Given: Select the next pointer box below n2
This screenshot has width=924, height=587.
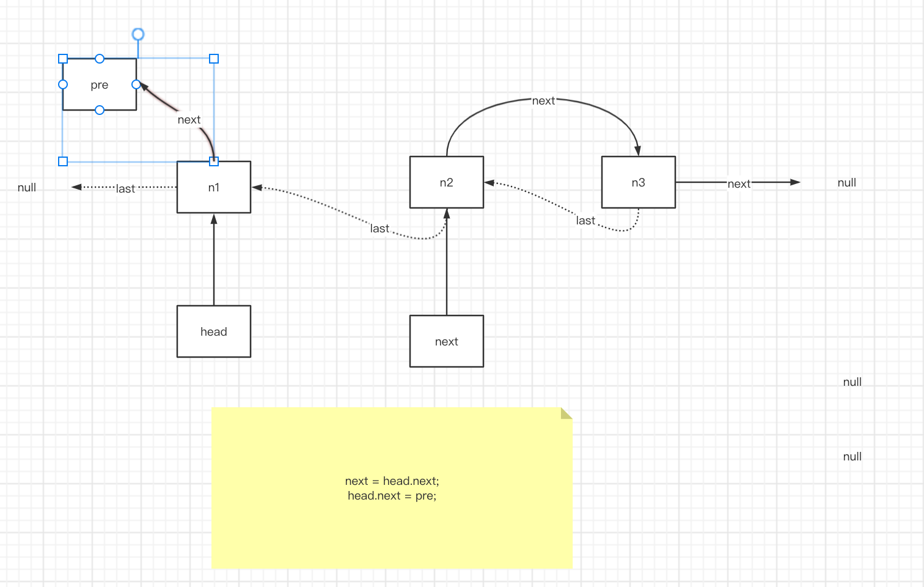Looking at the screenshot, I should pos(447,341).
